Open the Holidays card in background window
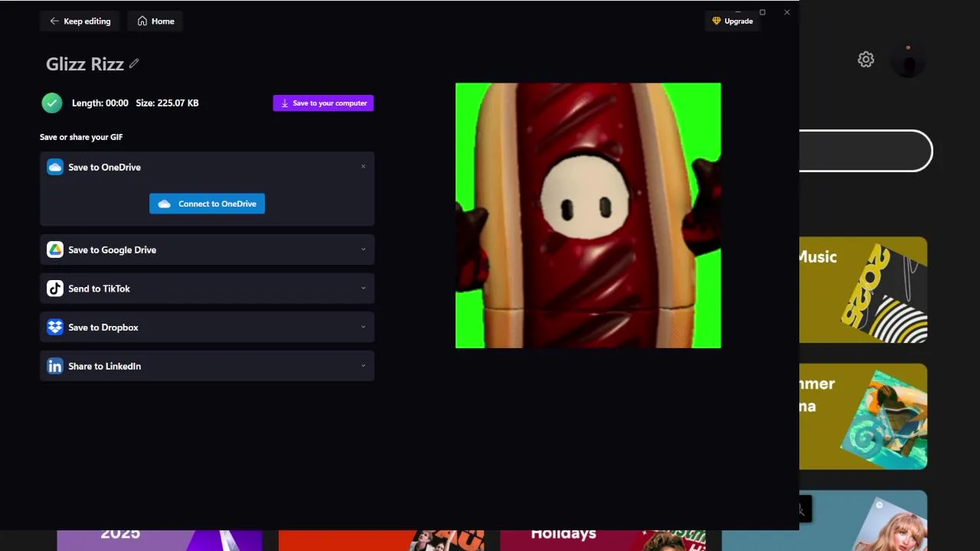The height and width of the screenshot is (551, 980). coord(603,540)
